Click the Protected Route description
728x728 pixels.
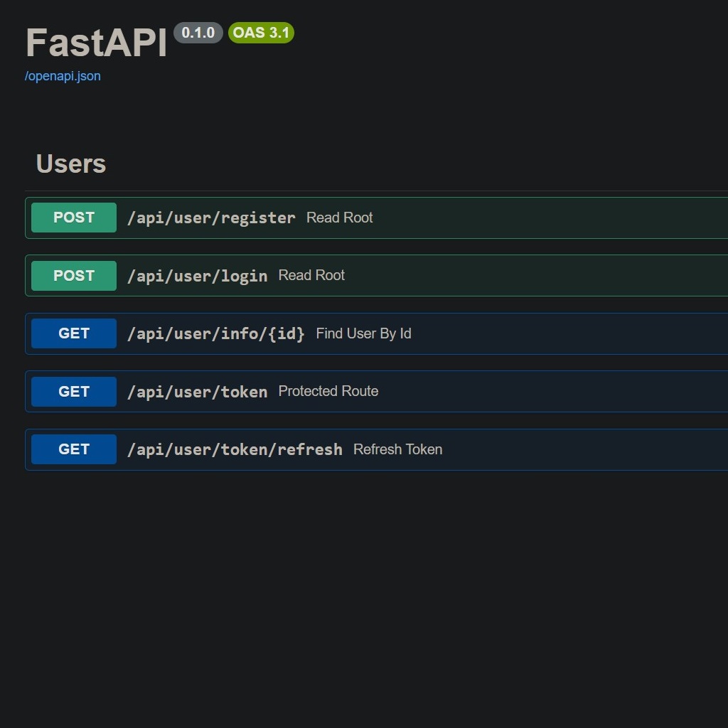328,391
